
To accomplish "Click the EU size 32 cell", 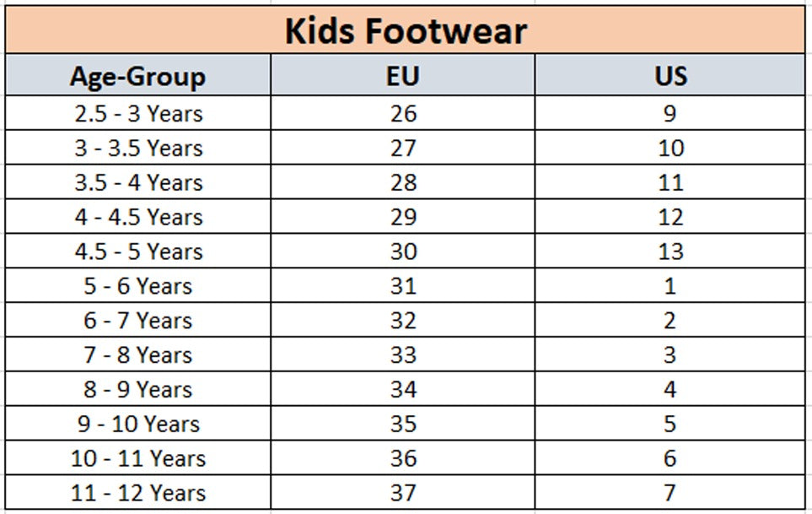I will [403, 320].
